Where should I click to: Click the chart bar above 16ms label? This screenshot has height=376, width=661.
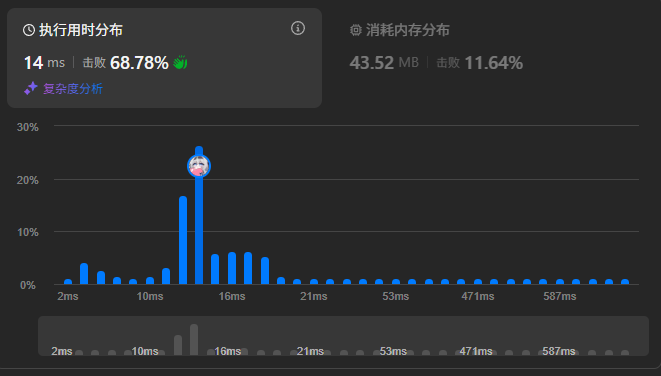tap(232, 268)
